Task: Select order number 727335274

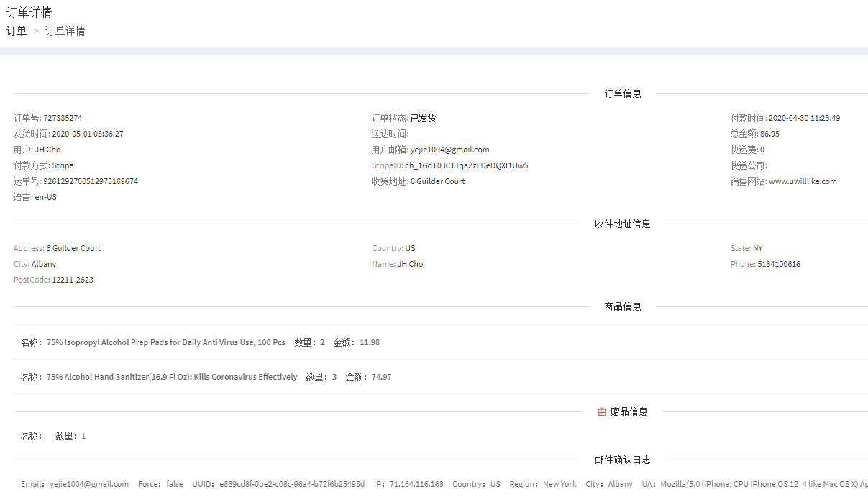Action: 63,118
